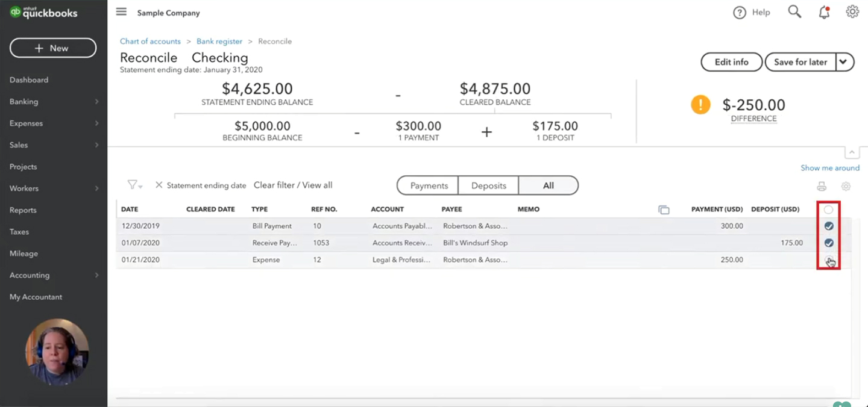Select the Bill's Windsurf Shop payee cell

coord(475,243)
